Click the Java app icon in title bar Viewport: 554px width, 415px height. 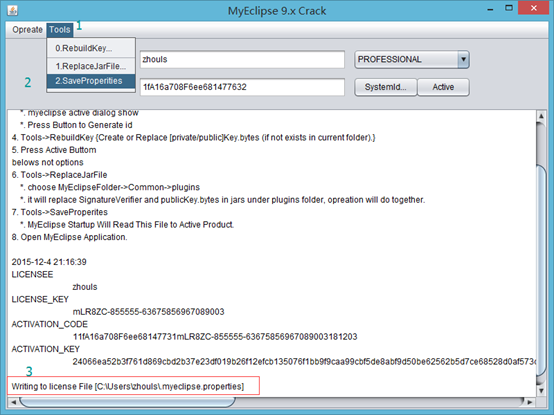pos(12,11)
